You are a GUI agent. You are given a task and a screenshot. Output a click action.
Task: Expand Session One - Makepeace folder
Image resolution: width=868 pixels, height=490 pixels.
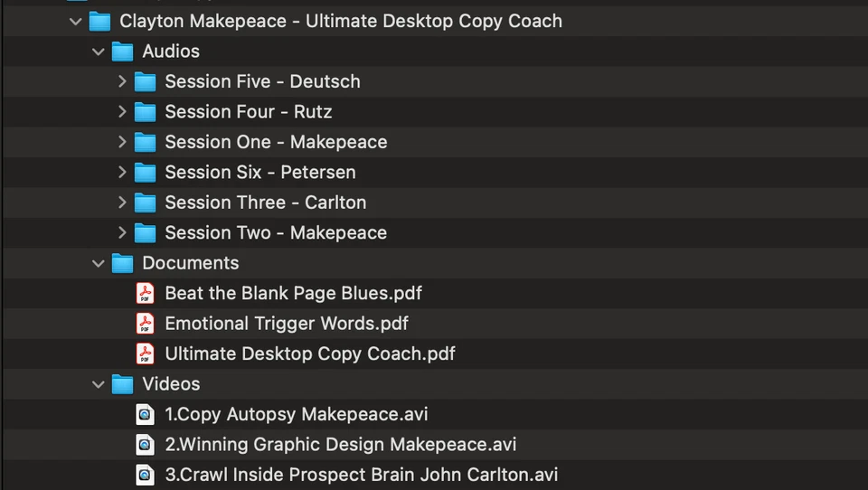(x=122, y=142)
